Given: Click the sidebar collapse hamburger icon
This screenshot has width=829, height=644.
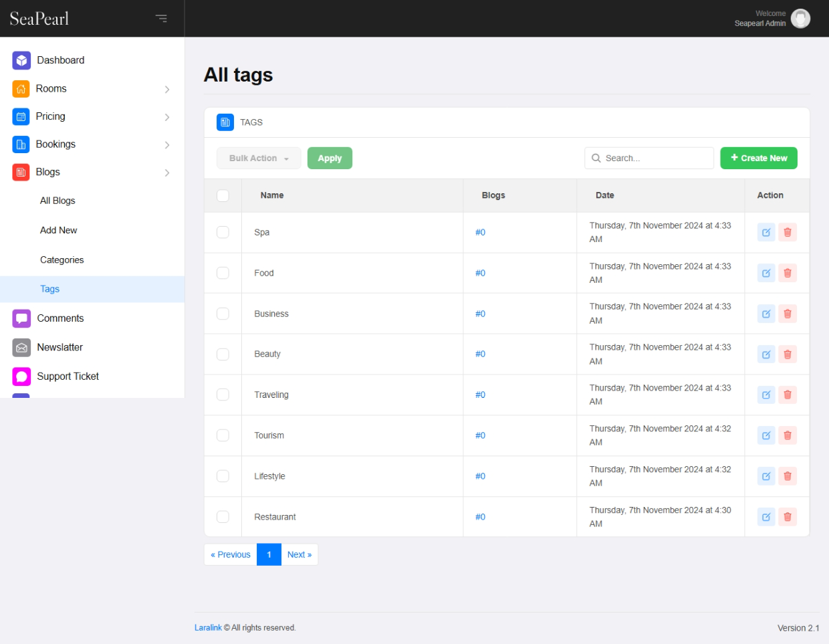Looking at the screenshot, I should (161, 18).
